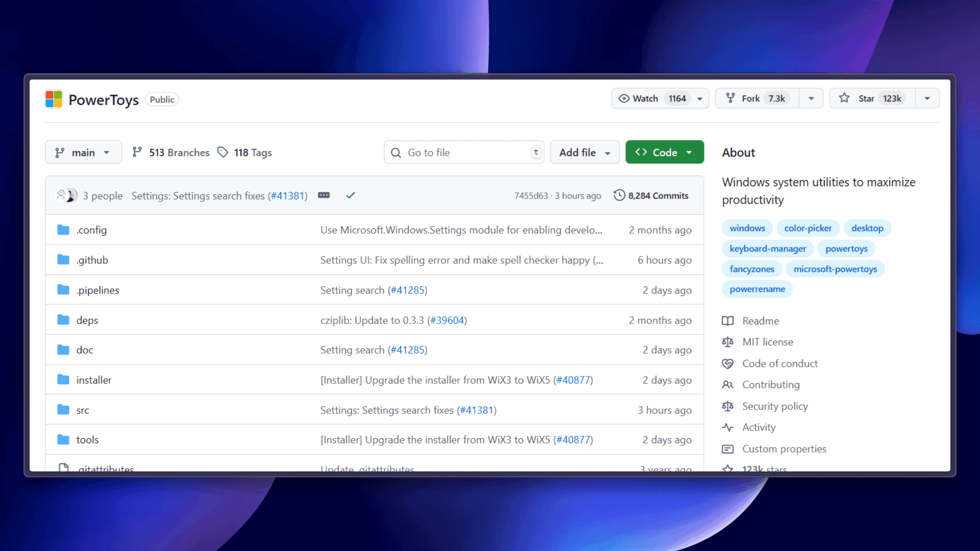The image size is (980, 551).
Task: Open PR #39604 in deps row
Action: click(x=447, y=320)
